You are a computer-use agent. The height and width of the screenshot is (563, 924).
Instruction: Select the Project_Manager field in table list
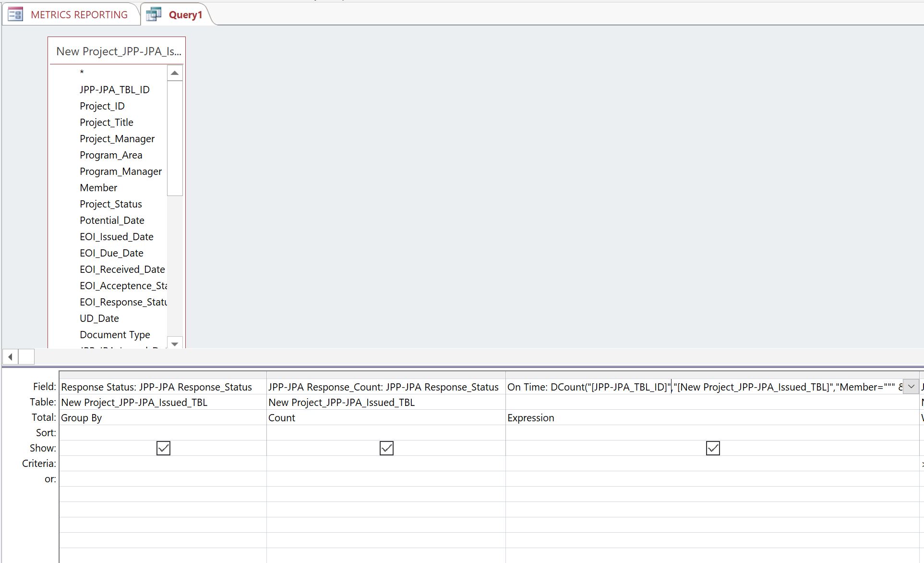pos(117,139)
